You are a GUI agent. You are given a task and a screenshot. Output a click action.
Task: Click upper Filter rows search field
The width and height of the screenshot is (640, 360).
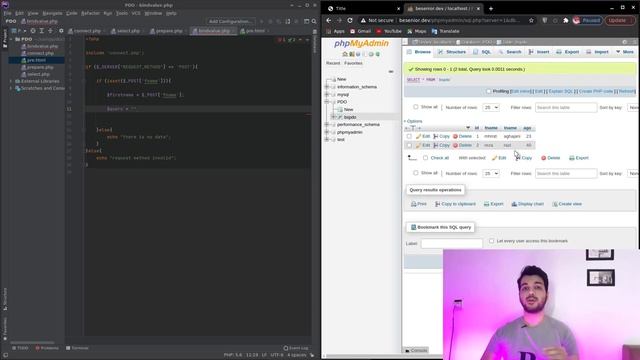point(566,107)
